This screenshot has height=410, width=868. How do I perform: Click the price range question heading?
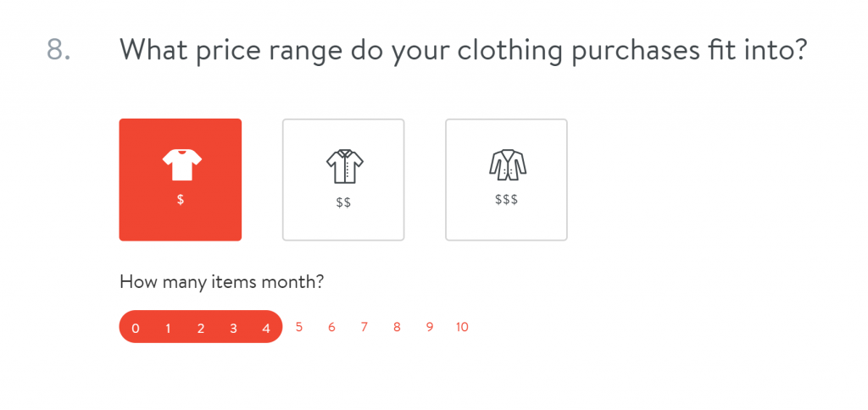click(x=464, y=51)
